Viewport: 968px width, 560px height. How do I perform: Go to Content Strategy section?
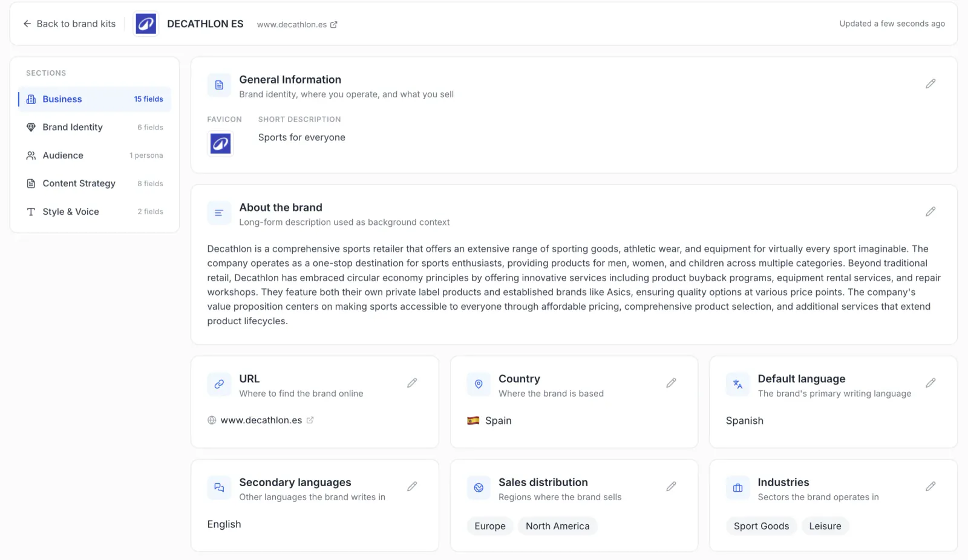pyautogui.click(x=94, y=183)
